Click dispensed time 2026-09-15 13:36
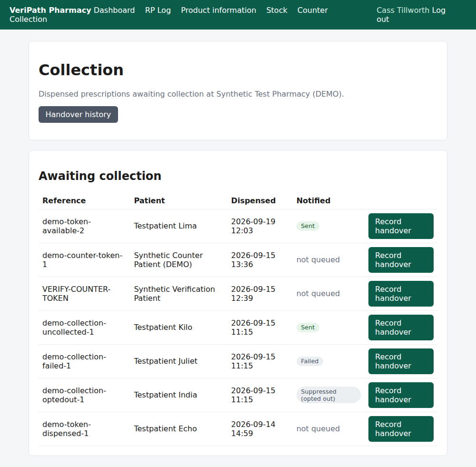The width and height of the screenshot is (476, 467). pos(253,259)
